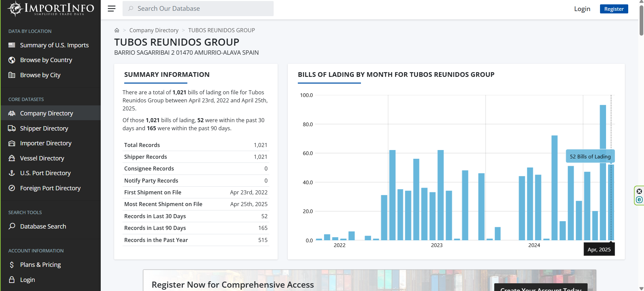Open Plans & Pricing page
The width and height of the screenshot is (644, 291).
click(x=40, y=265)
